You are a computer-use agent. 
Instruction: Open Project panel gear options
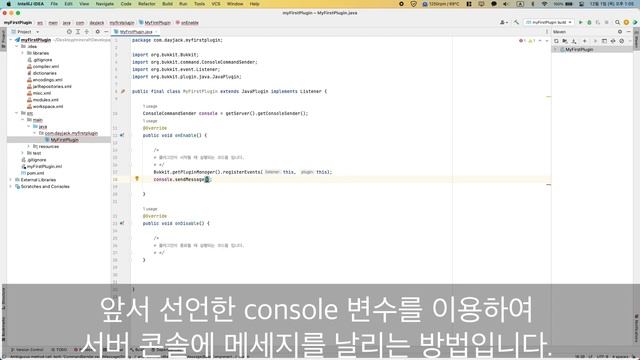click(x=98, y=31)
